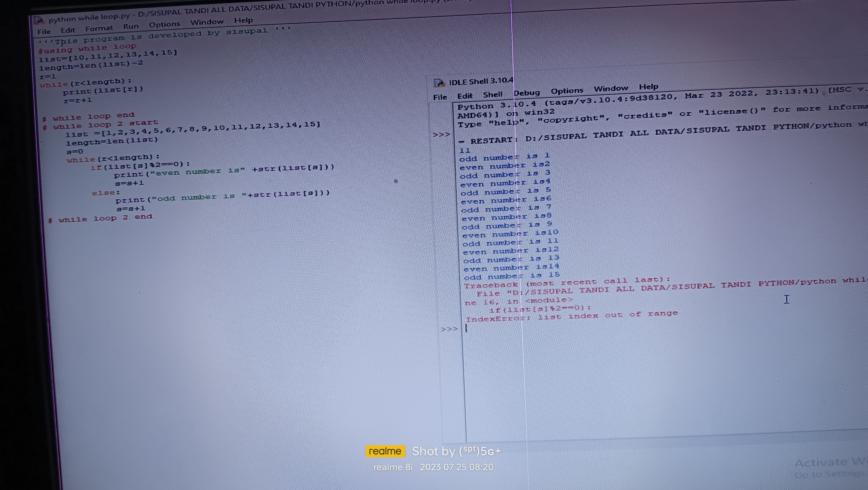Open the editor Options menu
868x490 pixels.
click(x=164, y=24)
